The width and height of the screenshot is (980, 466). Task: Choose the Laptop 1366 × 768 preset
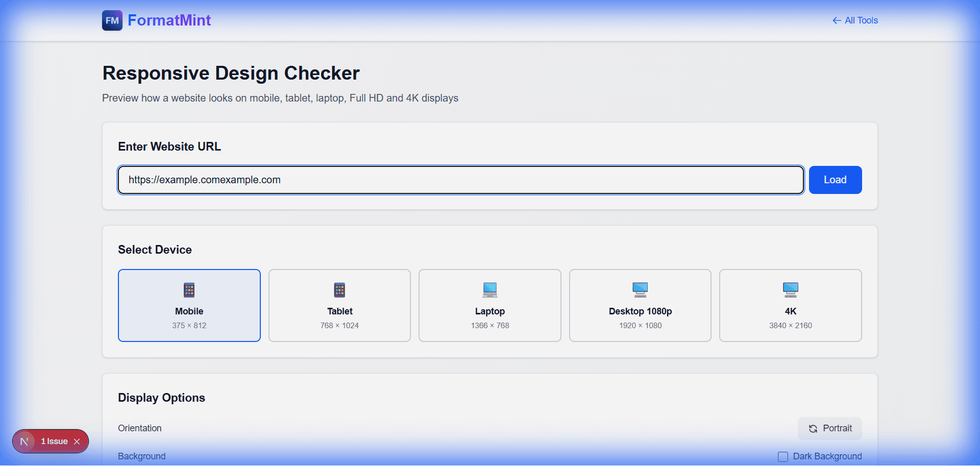click(x=489, y=305)
